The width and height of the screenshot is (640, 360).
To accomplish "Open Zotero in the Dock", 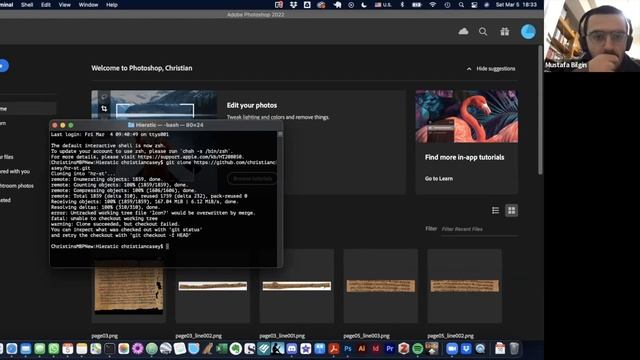I will tap(404, 349).
